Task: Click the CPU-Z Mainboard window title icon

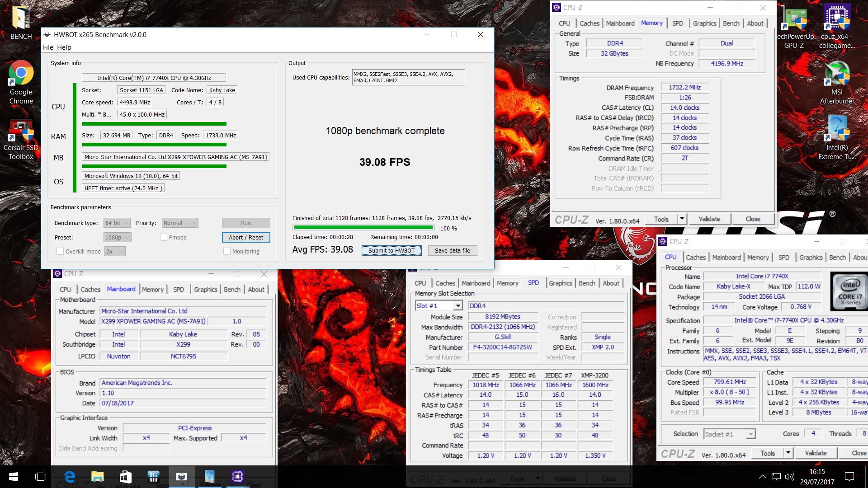Action: (57, 273)
